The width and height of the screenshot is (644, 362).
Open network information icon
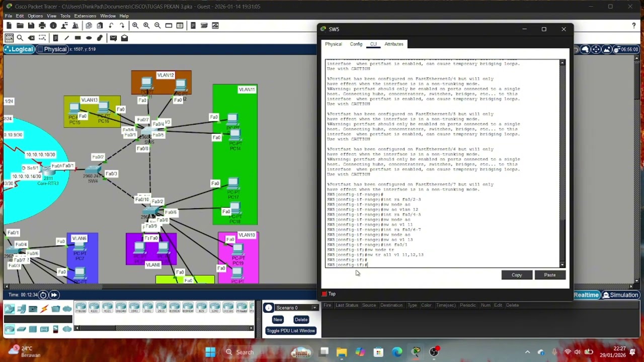53,26
